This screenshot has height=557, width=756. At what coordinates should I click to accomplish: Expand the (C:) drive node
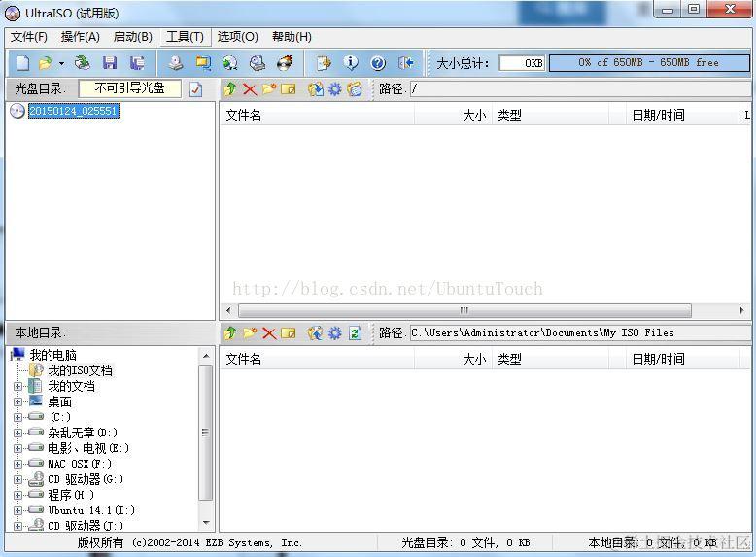pyautogui.click(x=17, y=417)
